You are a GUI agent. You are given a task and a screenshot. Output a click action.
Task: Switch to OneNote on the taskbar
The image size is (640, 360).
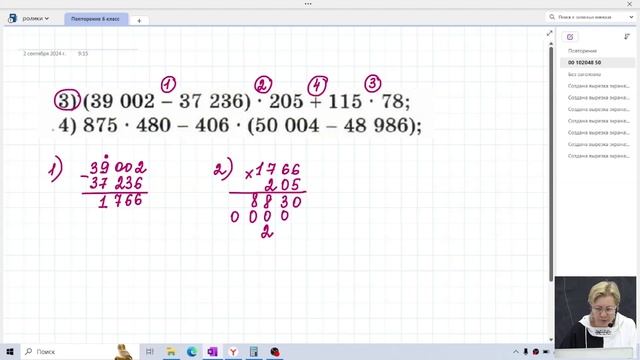(x=212, y=351)
